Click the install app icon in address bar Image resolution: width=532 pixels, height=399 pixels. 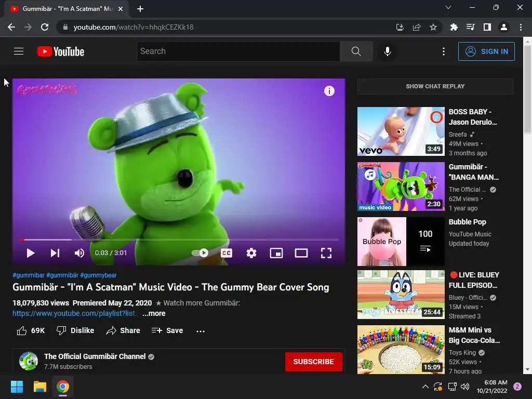(400, 27)
